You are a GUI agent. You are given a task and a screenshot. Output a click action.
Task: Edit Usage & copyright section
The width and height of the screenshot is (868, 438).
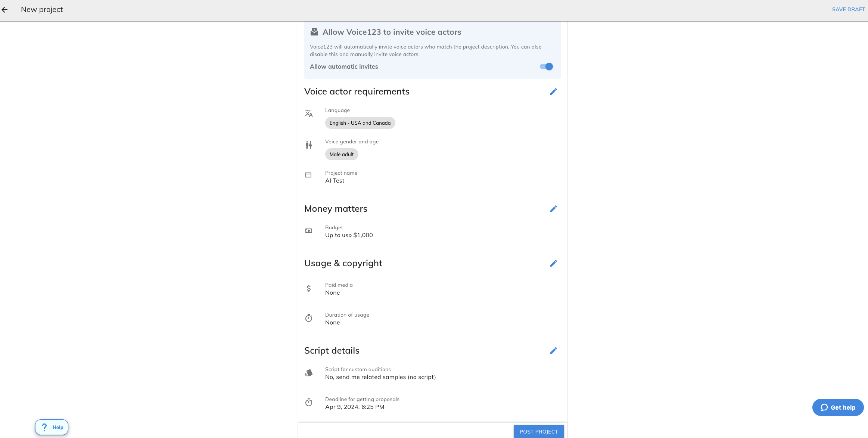553,263
